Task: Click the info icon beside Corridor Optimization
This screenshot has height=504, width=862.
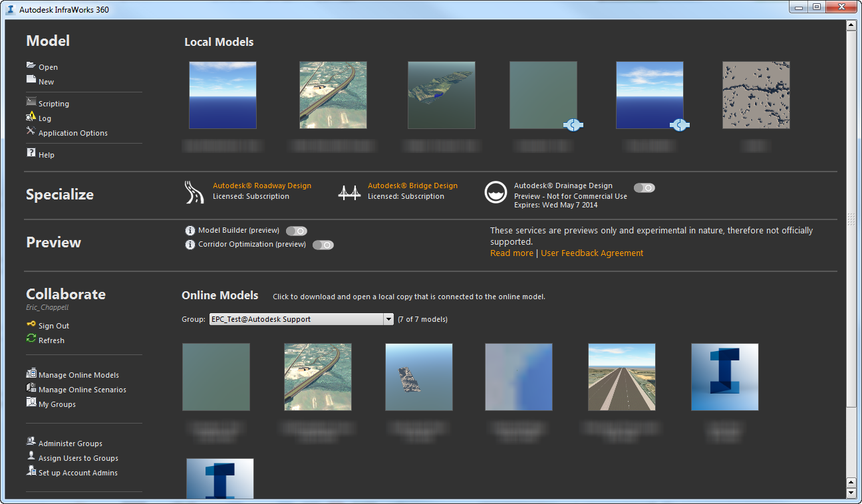Action: tap(190, 245)
